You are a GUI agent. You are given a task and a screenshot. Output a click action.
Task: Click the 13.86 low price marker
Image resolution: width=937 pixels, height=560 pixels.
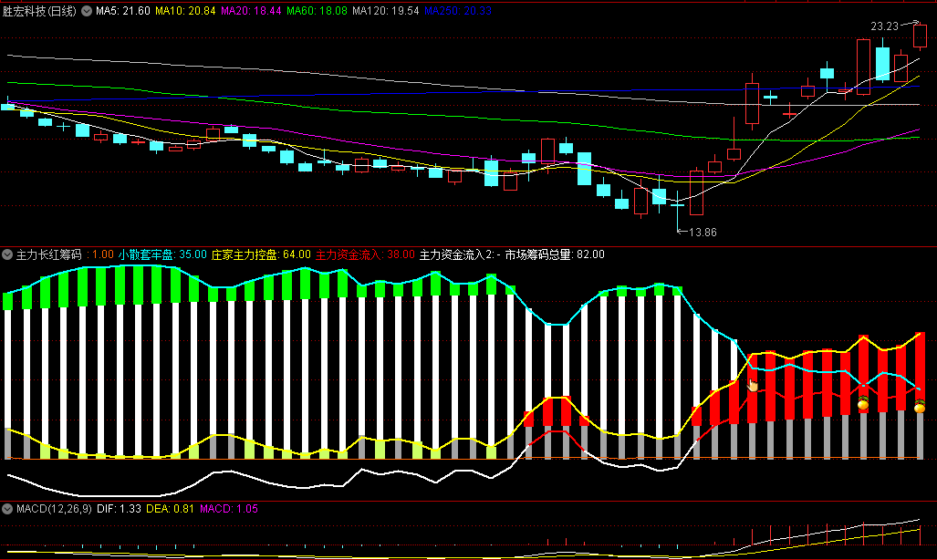point(703,233)
